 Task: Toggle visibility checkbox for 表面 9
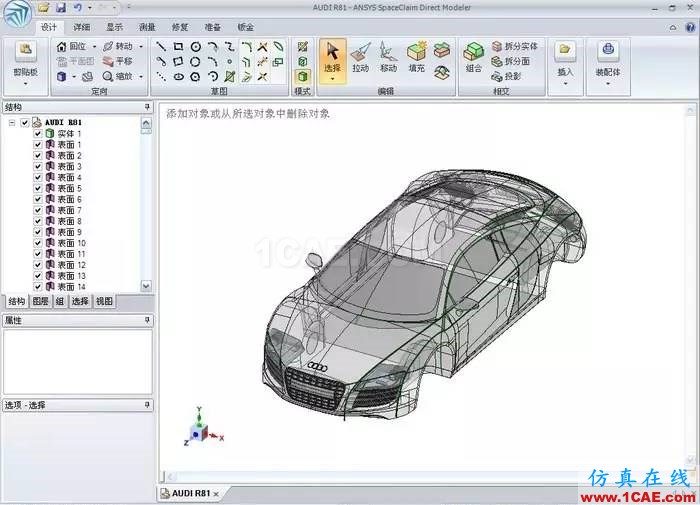tap(38, 232)
